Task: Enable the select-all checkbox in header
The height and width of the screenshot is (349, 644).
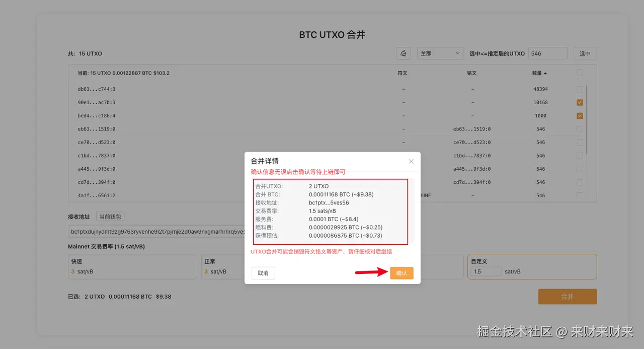Action: (x=579, y=73)
